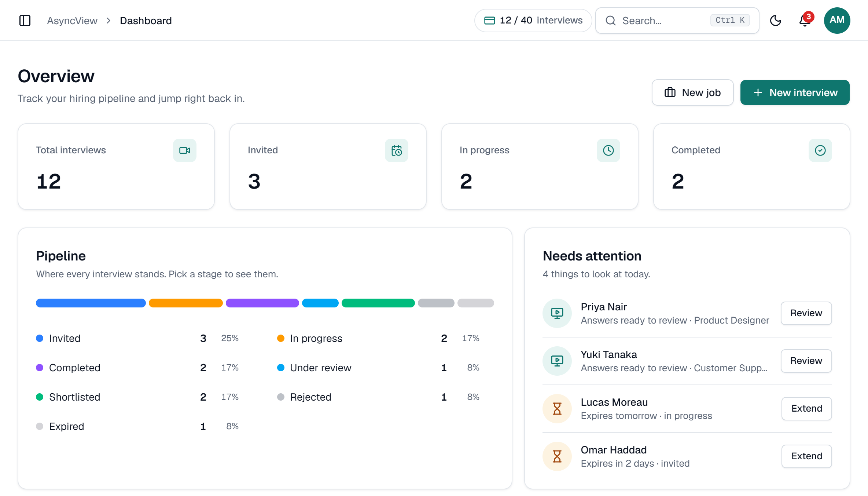Pick the In progress stage in pipeline legend
This screenshot has height=496, width=868.
pyautogui.click(x=378, y=338)
